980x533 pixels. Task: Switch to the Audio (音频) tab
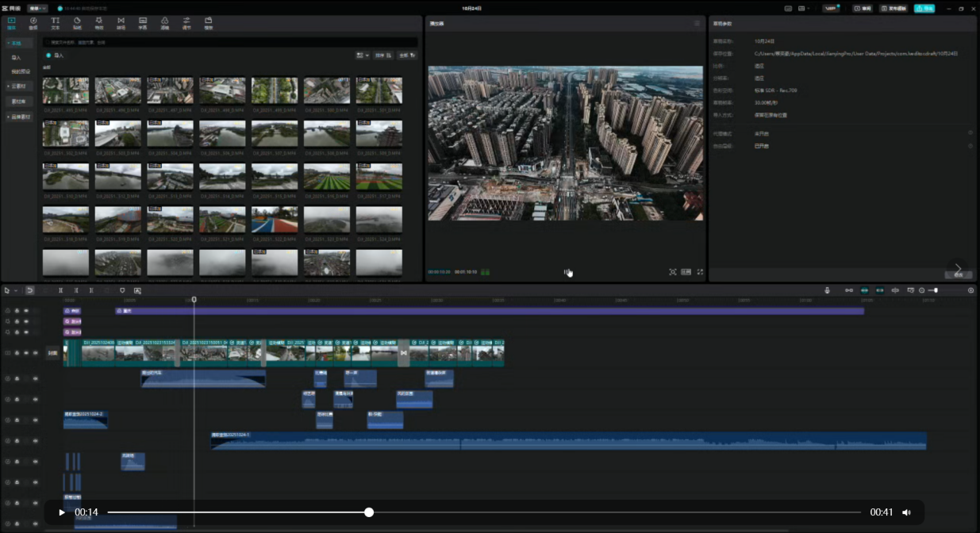tap(33, 23)
